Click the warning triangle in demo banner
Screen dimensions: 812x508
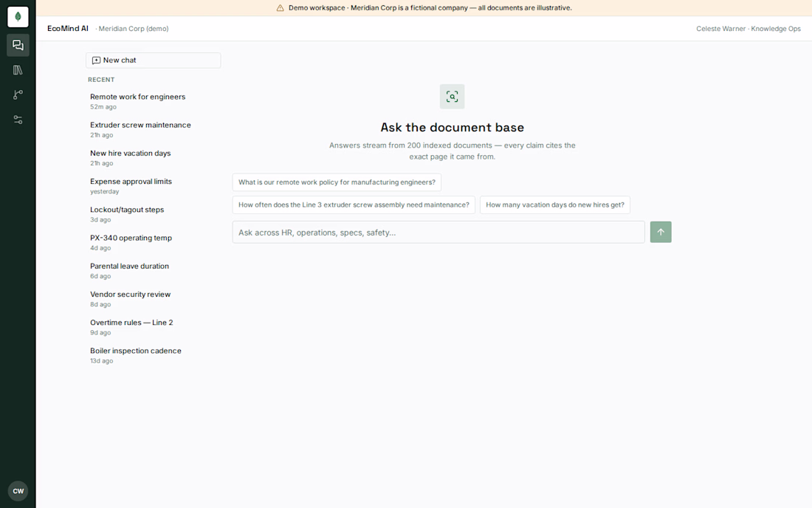tap(281, 8)
